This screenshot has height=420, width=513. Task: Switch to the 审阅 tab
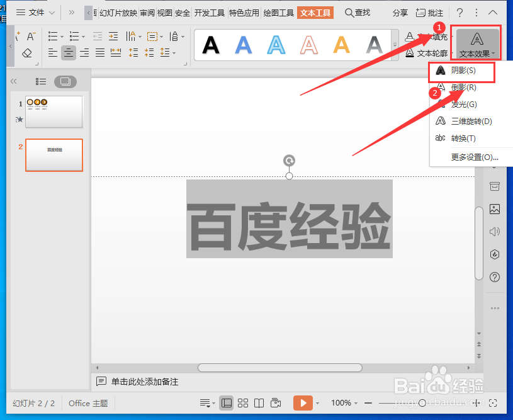(147, 13)
